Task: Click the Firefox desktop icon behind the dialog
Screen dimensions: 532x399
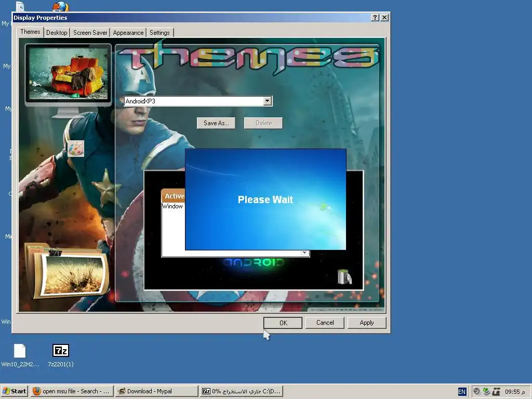Action: [61, 6]
